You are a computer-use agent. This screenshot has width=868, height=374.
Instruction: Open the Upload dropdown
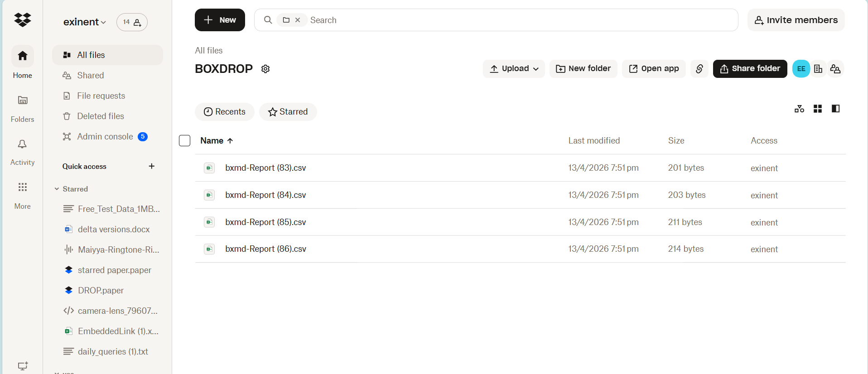[x=514, y=69]
